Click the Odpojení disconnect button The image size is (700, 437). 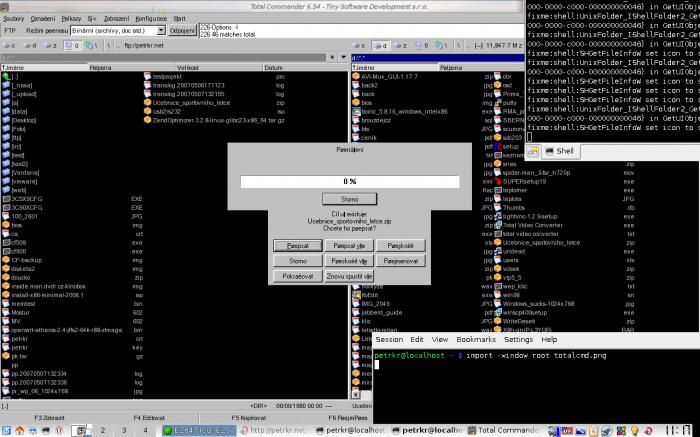click(182, 31)
